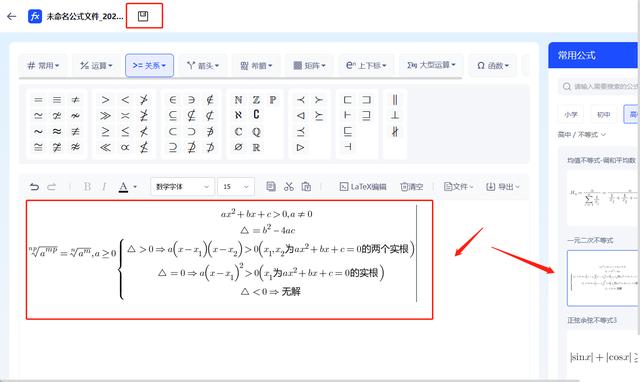Insert the right triangle ▷ symbol
The image size is (640, 382).
pos(300,147)
